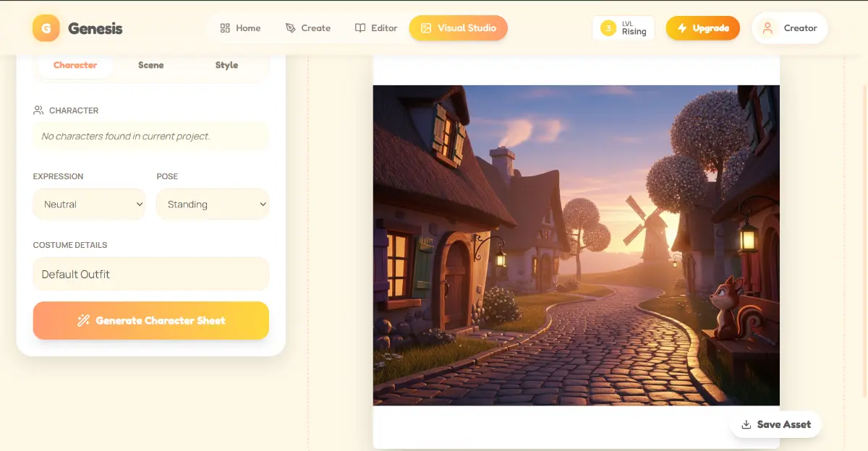Click the Genesis logo icon
The width and height of the screenshot is (868, 451).
46,28
